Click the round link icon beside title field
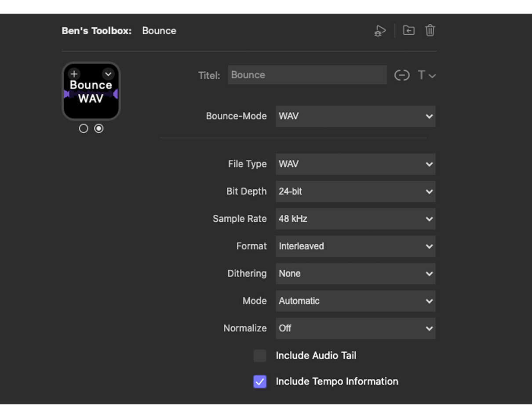 [x=401, y=75]
